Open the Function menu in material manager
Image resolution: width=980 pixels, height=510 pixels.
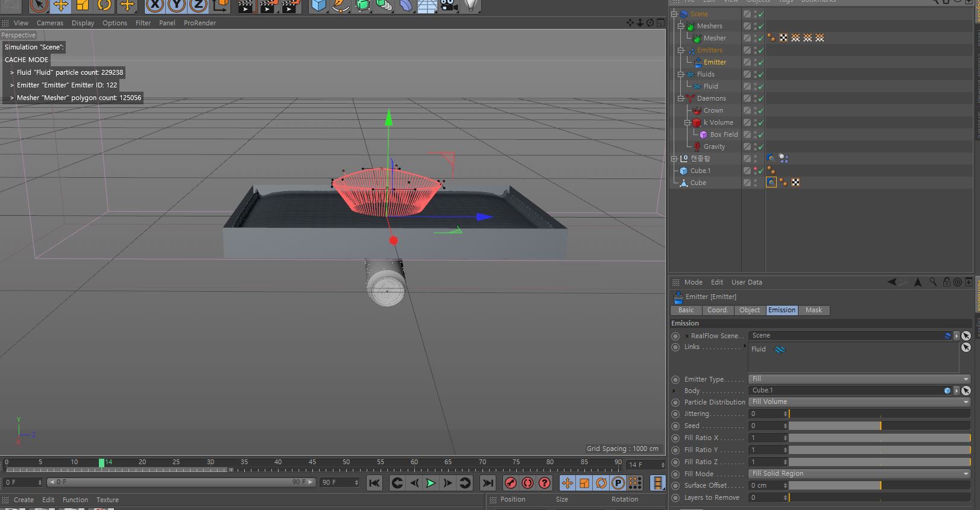point(75,500)
